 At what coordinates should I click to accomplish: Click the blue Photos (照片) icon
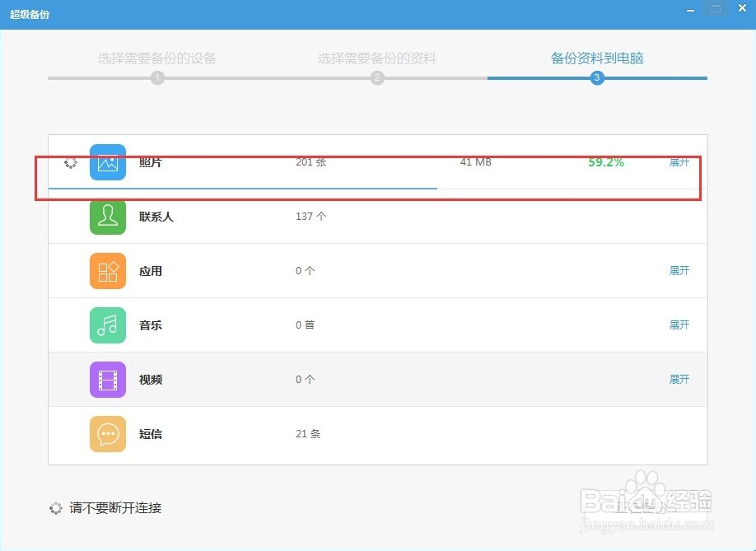coord(108,162)
